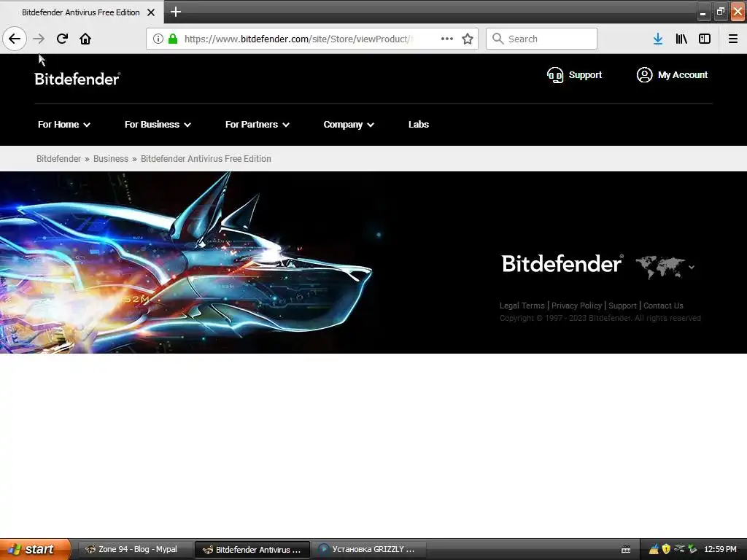
Task: Open the library bookmarks icon
Action: coord(681,39)
